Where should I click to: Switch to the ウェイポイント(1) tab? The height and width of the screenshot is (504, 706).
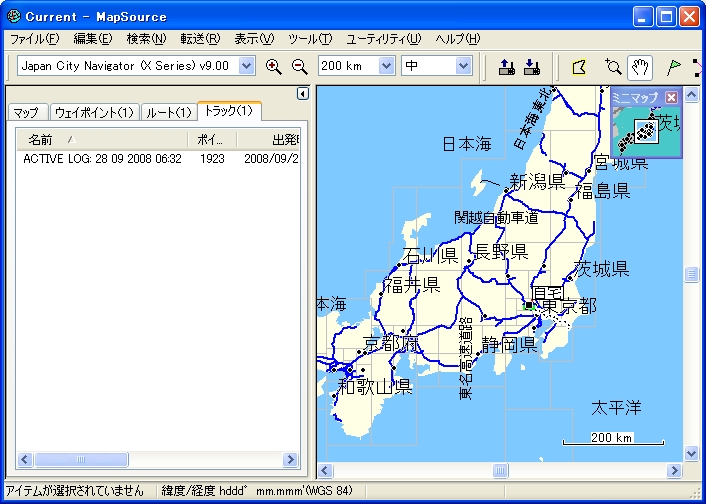coord(94,112)
